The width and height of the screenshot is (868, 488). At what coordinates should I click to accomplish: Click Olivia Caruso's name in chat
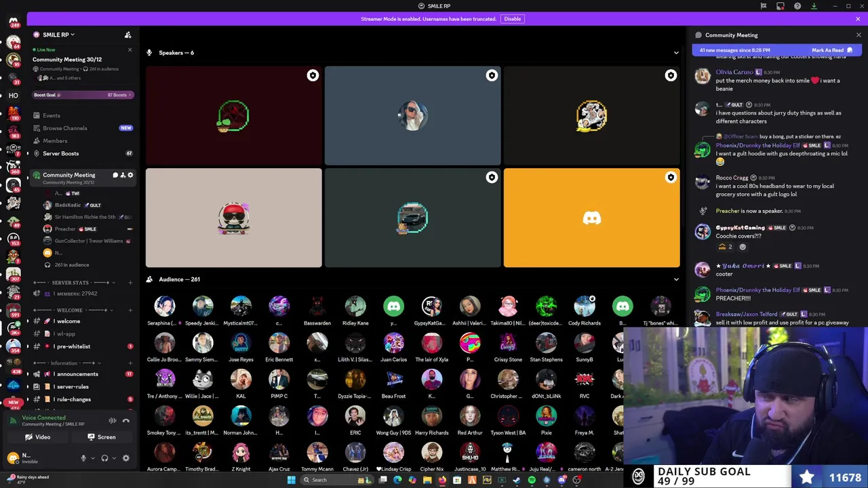(x=734, y=72)
